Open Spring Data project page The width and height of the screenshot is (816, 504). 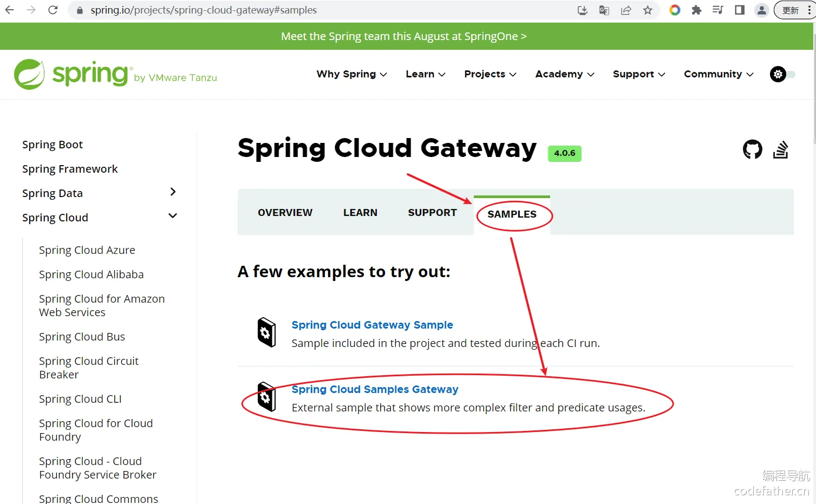pyautogui.click(x=53, y=193)
